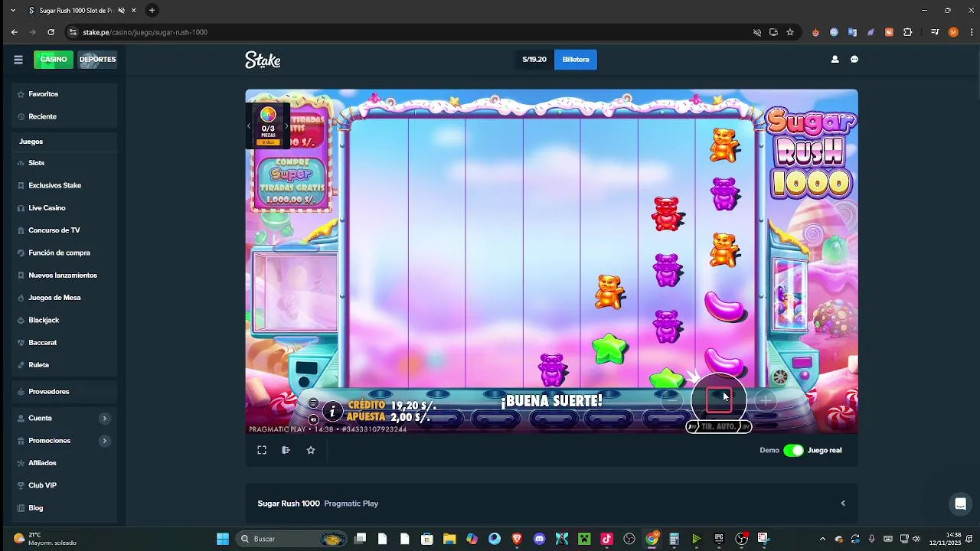Open Reciente in the sidebar
Image resolution: width=980 pixels, height=551 pixels.
pos(65,116)
